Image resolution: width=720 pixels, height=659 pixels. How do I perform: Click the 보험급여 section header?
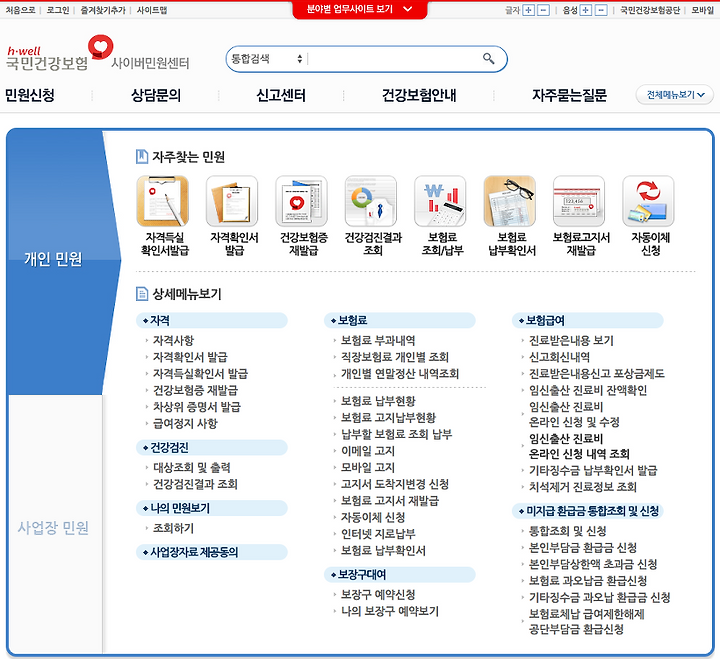click(587, 321)
